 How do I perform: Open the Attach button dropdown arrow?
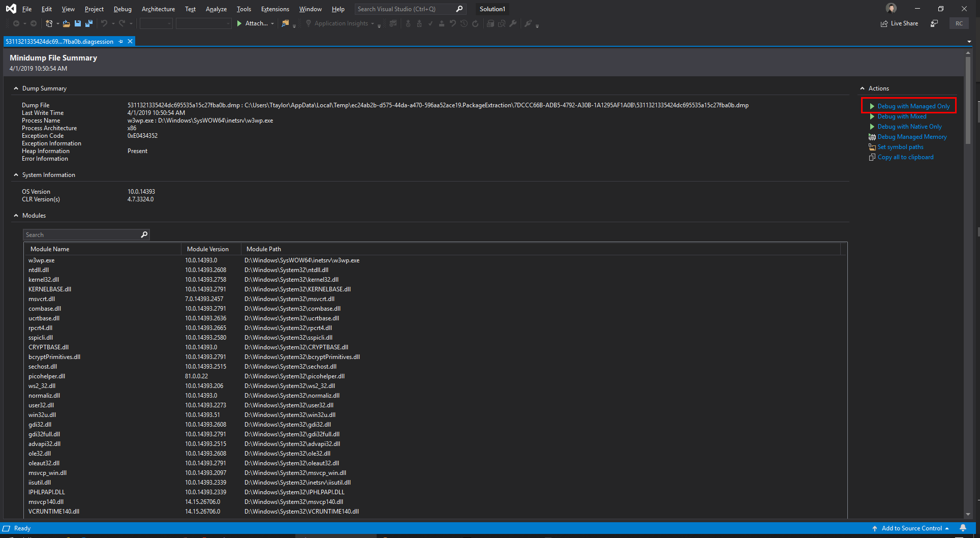tap(272, 23)
